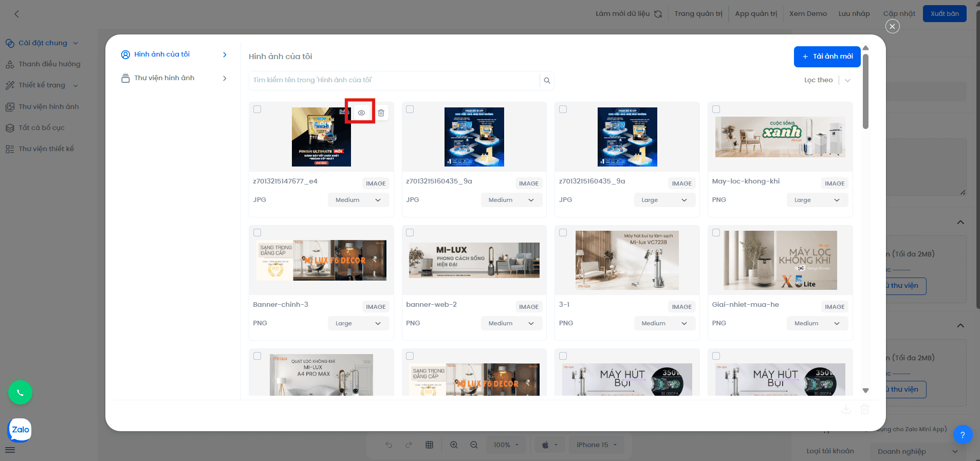Expand Medium size dropdown for Giai-nhiet-mua-he
980x461 pixels.
pyautogui.click(x=817, y=323)
